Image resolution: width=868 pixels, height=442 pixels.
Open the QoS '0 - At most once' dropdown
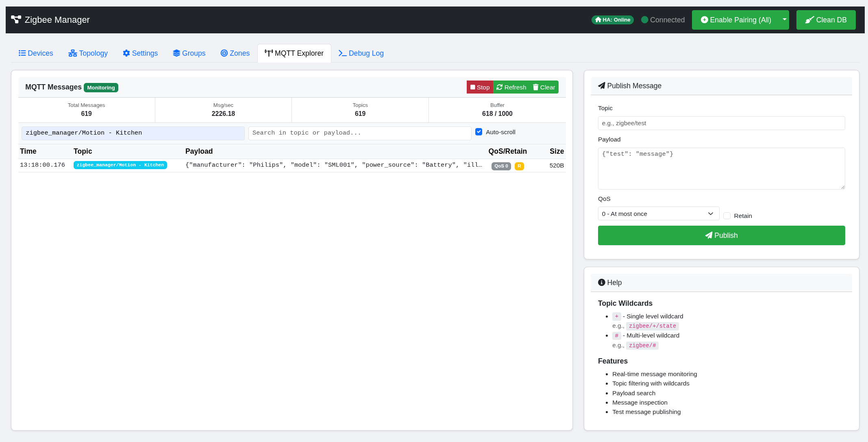658,213
